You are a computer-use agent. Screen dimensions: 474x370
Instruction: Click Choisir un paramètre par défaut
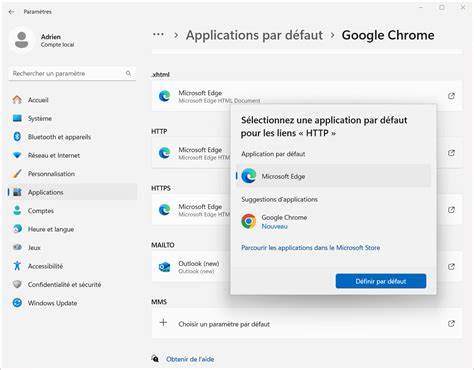224,324
